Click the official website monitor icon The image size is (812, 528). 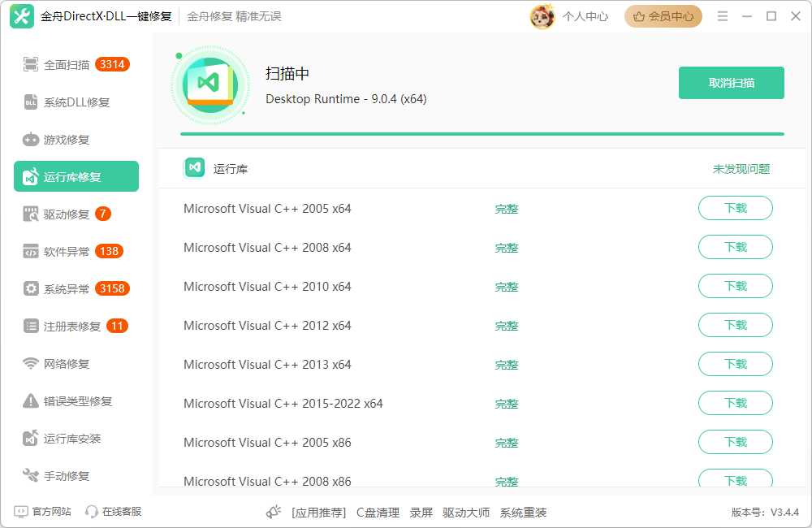[21, 512]
